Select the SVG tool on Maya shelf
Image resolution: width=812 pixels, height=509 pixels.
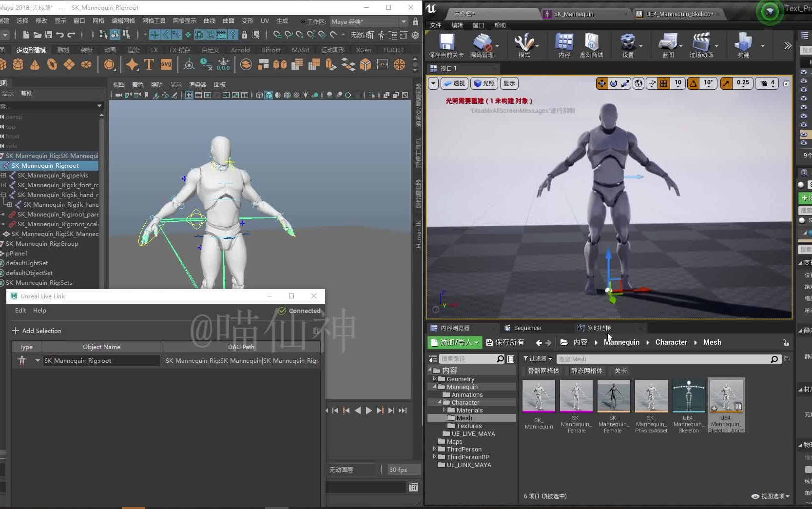point(166,64)
